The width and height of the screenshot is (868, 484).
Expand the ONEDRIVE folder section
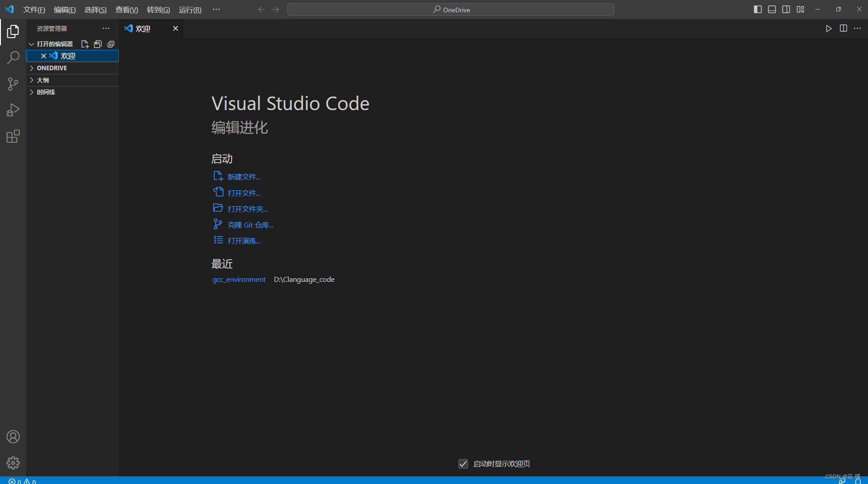coord(72,68)
